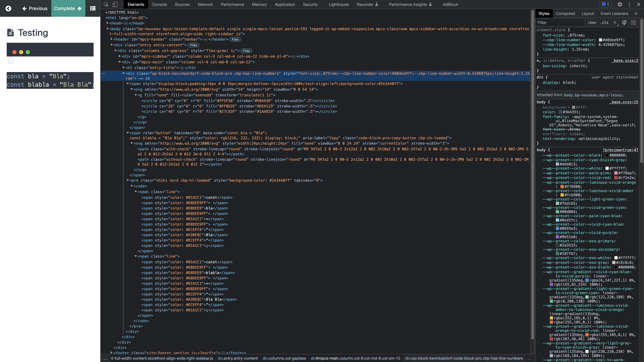
Task: Select the Inspect element picker tool
Action: click(x=106, y=5)
